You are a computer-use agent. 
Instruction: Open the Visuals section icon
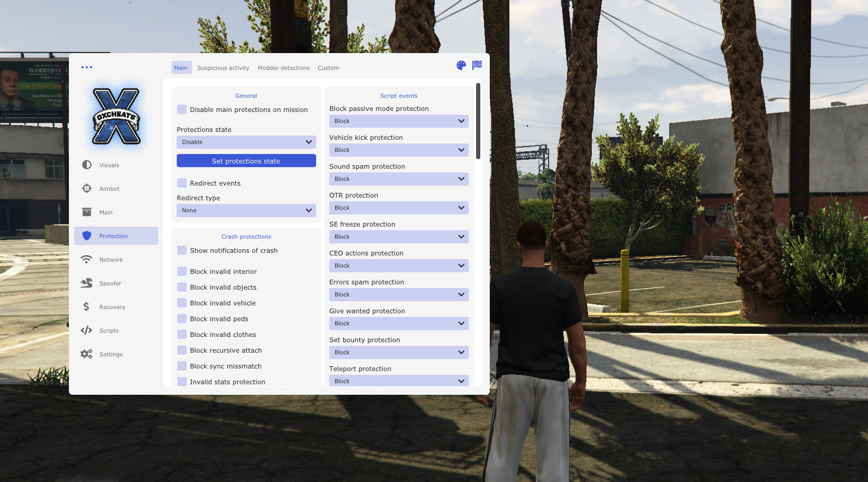(87, 165)
